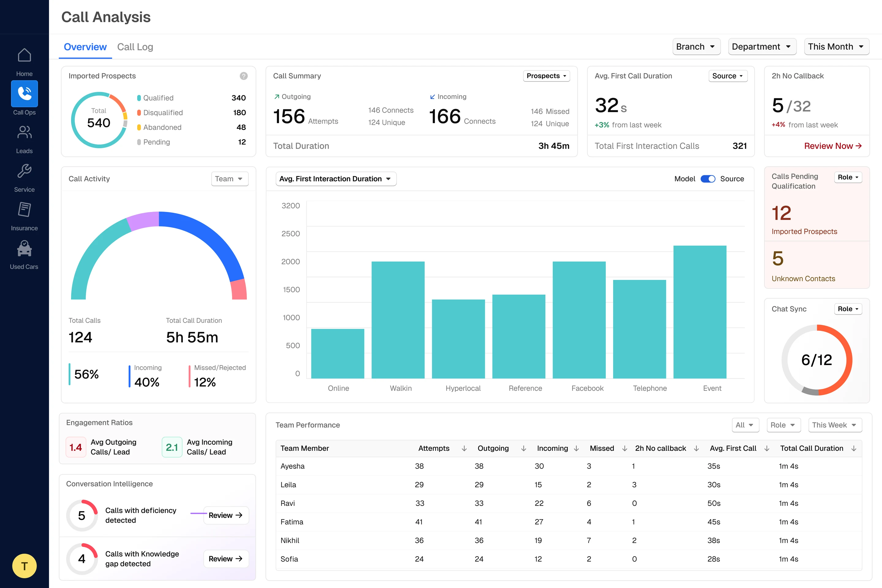This screenshot has width=882, height=588.
Task: Click the Imported Prospects help icon
Action: click(x=244, y=76)
